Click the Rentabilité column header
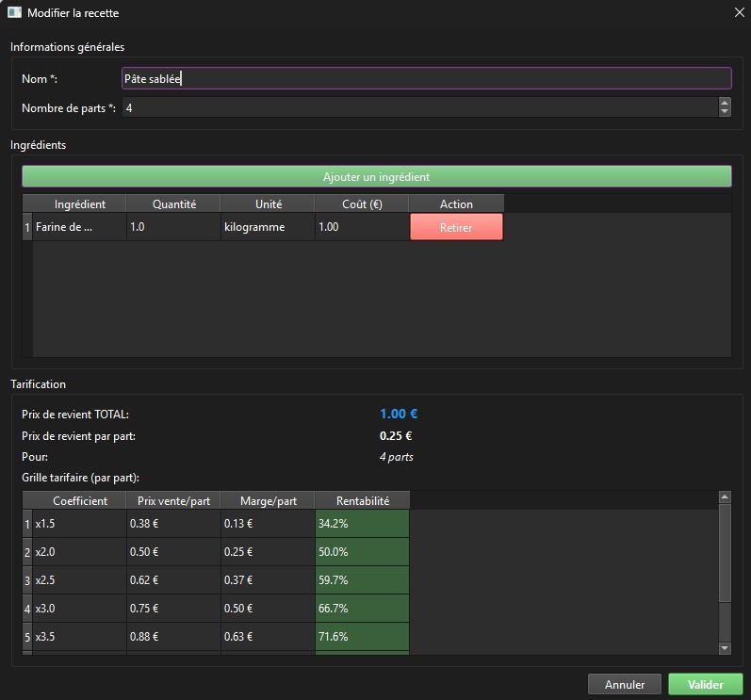The height and width of the screenshot is (700, 751). pyautogui.click(x=362, y=500)
